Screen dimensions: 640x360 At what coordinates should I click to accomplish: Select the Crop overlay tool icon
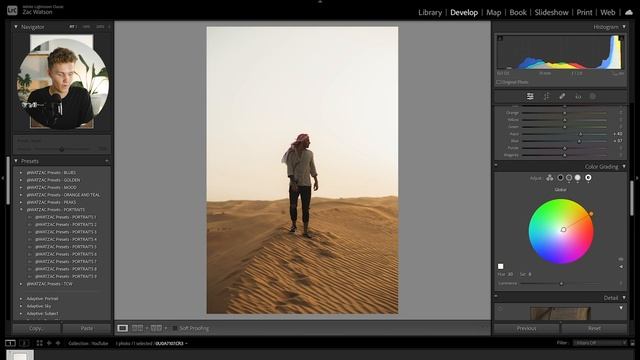[546, 96]
